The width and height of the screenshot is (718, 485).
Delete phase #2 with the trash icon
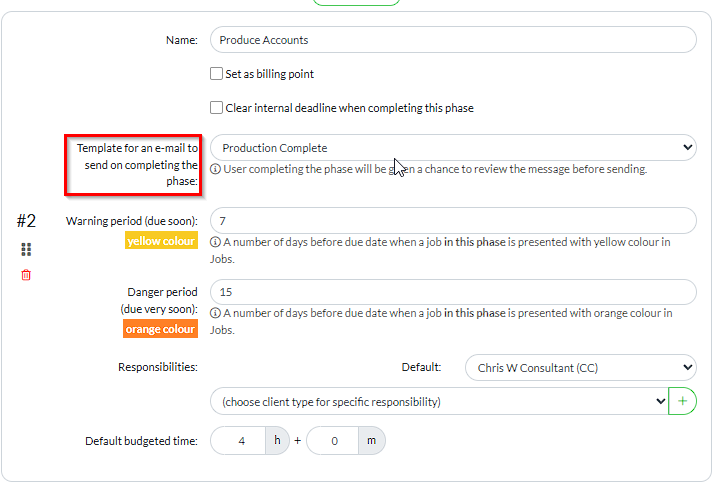(x=27, y=275)
